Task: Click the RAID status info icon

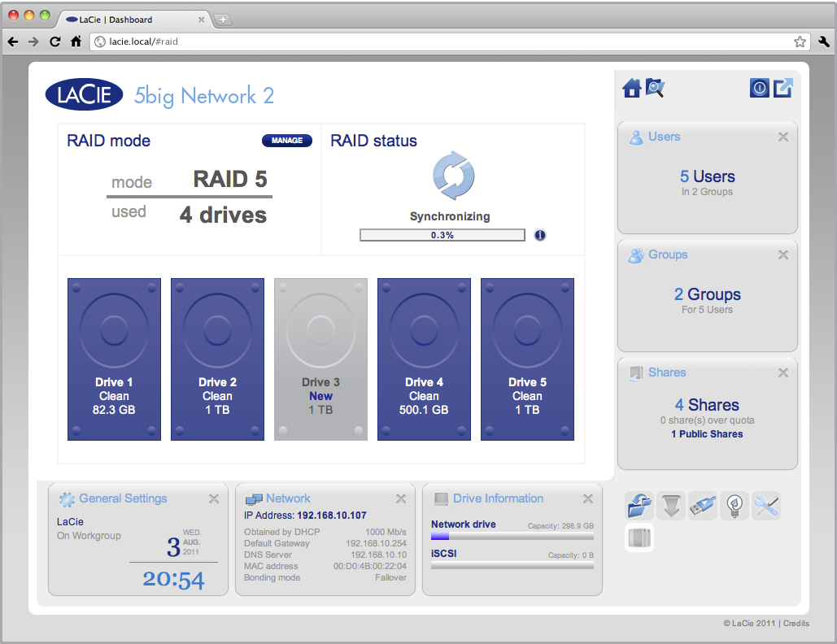Action: [540, 235]
